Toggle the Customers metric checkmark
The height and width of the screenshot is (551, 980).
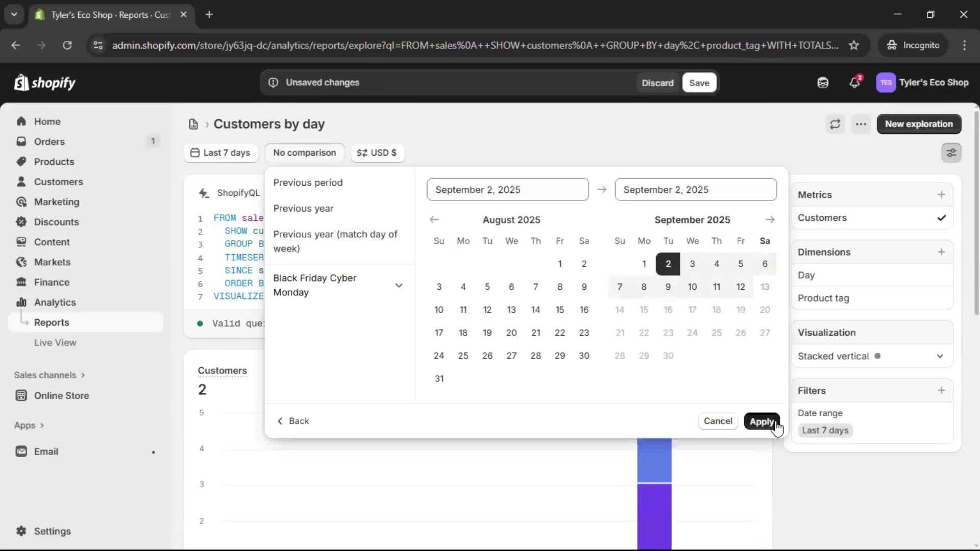coord(941,218)
